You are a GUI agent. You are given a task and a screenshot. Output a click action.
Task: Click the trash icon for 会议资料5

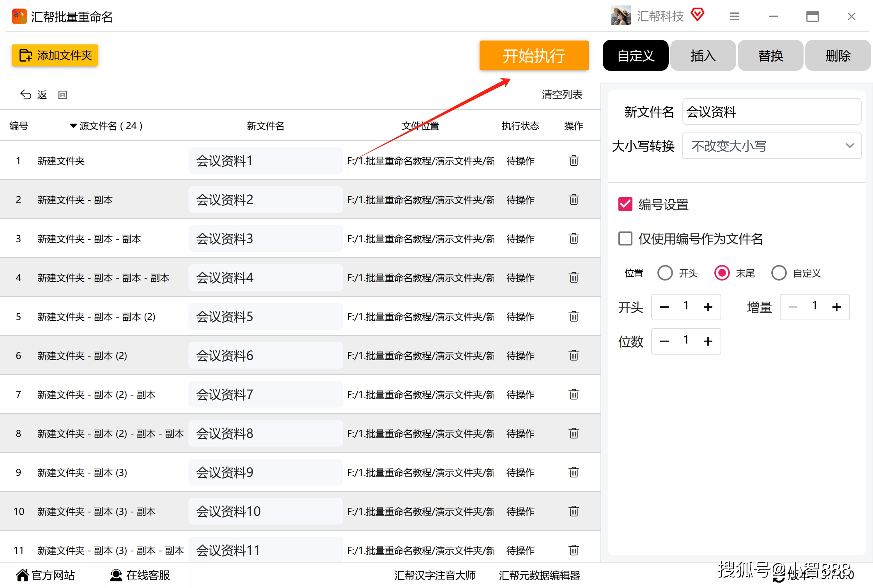coord(574,316)
